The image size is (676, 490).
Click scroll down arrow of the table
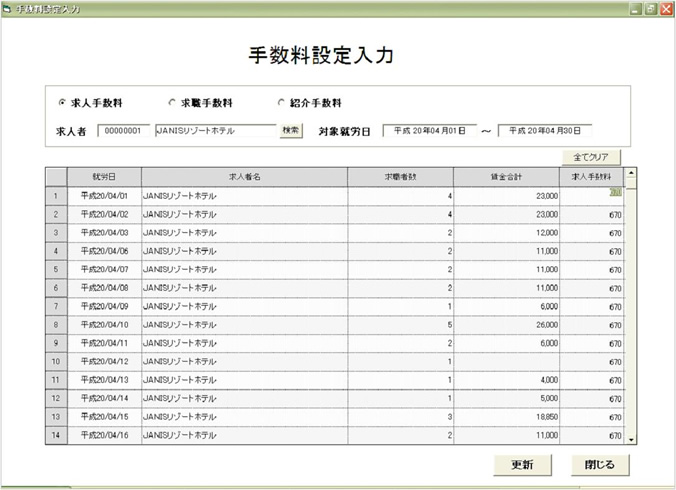630,438
